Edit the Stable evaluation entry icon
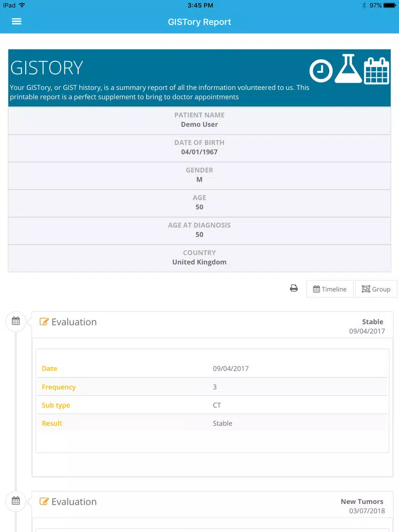399x532 pixels. [44, 322]
